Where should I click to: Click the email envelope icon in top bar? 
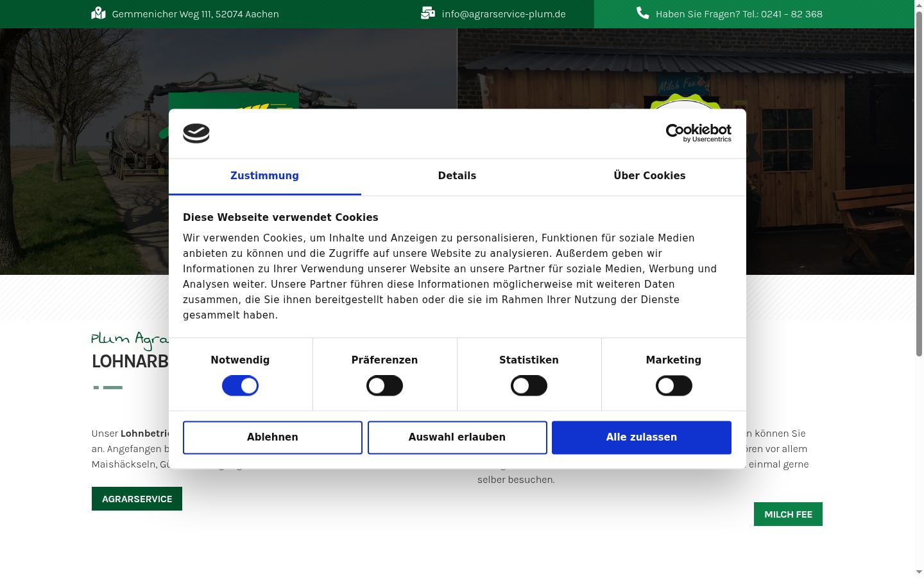click(428, 13)
